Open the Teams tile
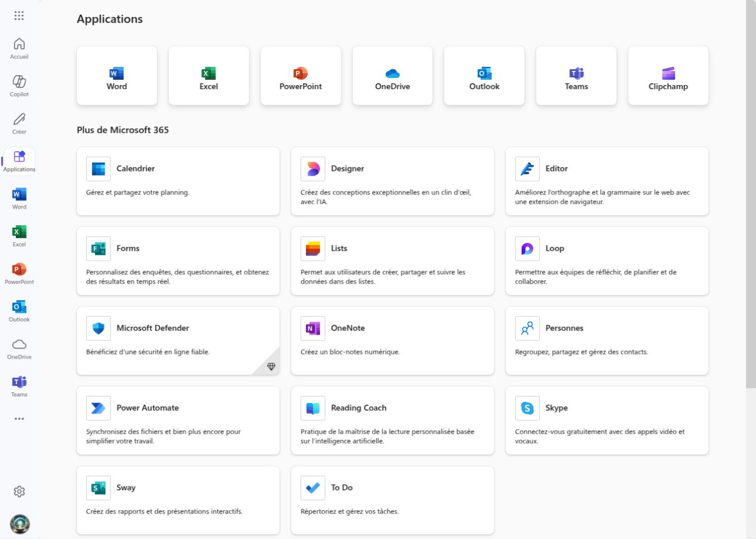 [576, 75]
